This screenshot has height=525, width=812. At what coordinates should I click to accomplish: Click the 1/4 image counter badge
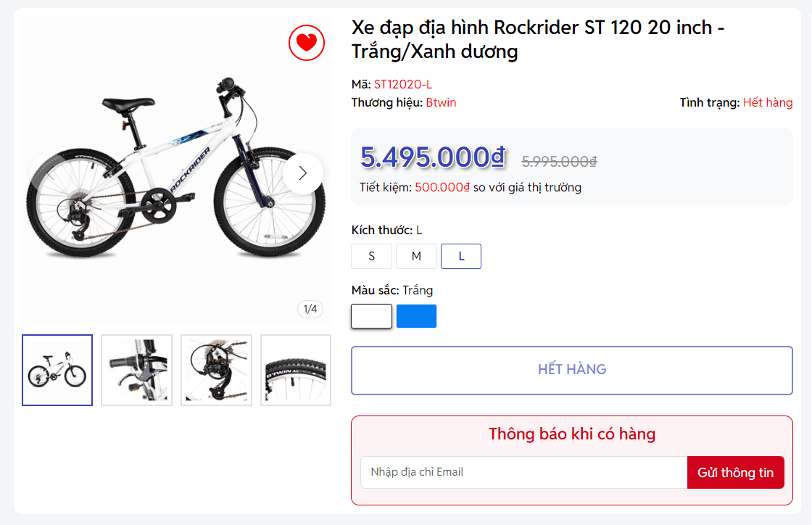(310, 310)
